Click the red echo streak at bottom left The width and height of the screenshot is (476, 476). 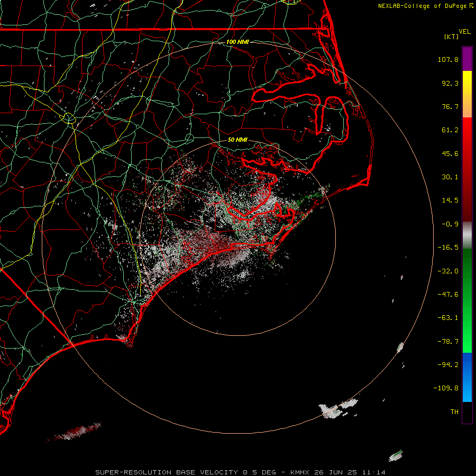(x=74, y=432)
